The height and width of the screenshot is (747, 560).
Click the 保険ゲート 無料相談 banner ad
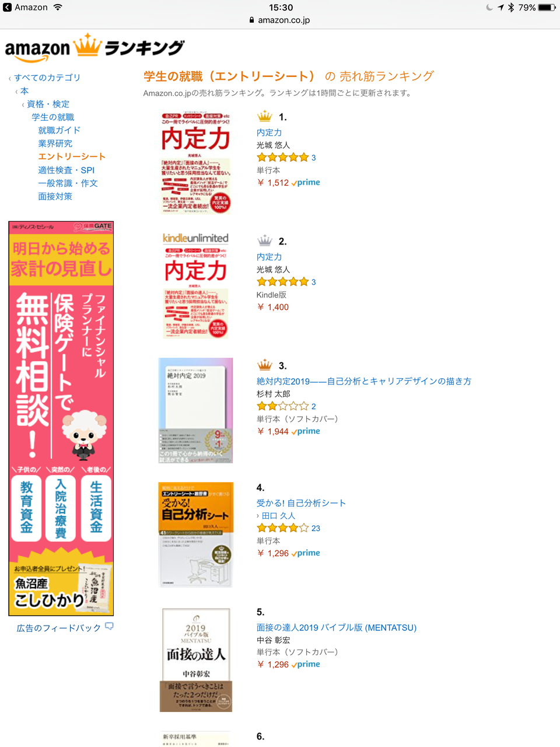(x=61, y=418)
